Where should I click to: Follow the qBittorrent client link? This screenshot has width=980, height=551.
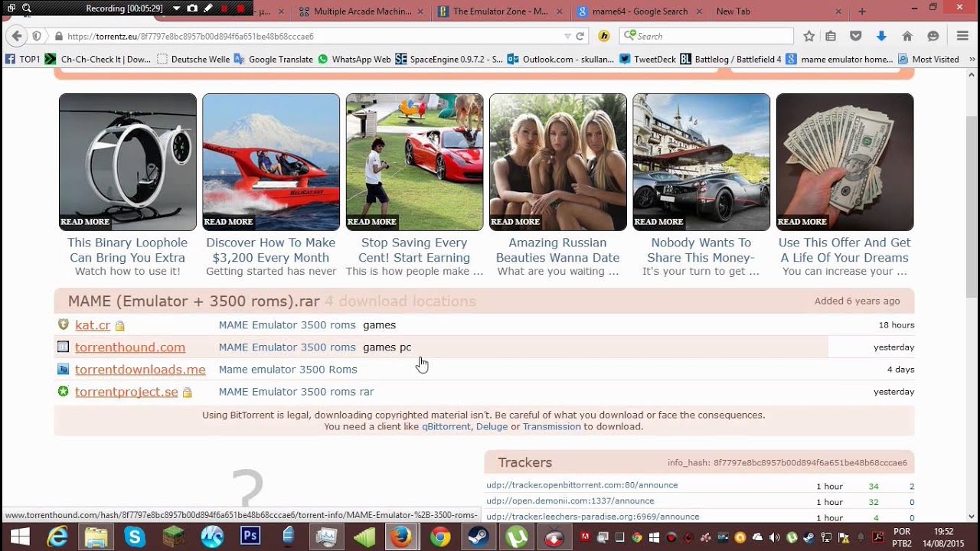[x=446, y=427]
